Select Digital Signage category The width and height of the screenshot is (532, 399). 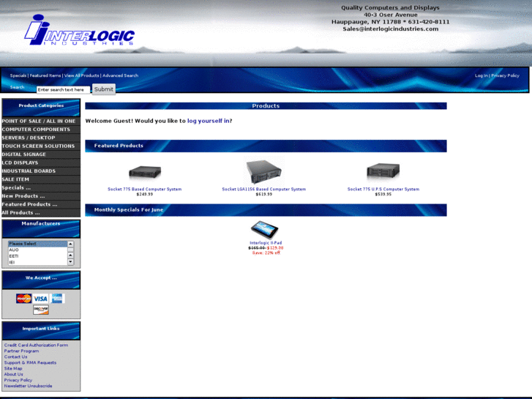click(x=41, y=154)
